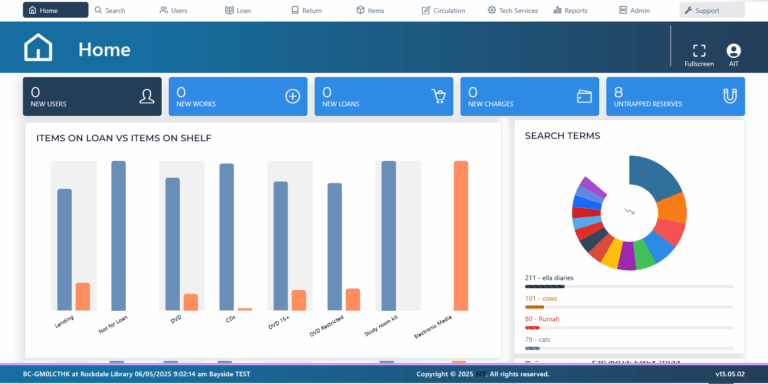Click the Untrapped Reserves magnet icon
The width and height of the screenshot is (768, 384).
click(730, 96)
